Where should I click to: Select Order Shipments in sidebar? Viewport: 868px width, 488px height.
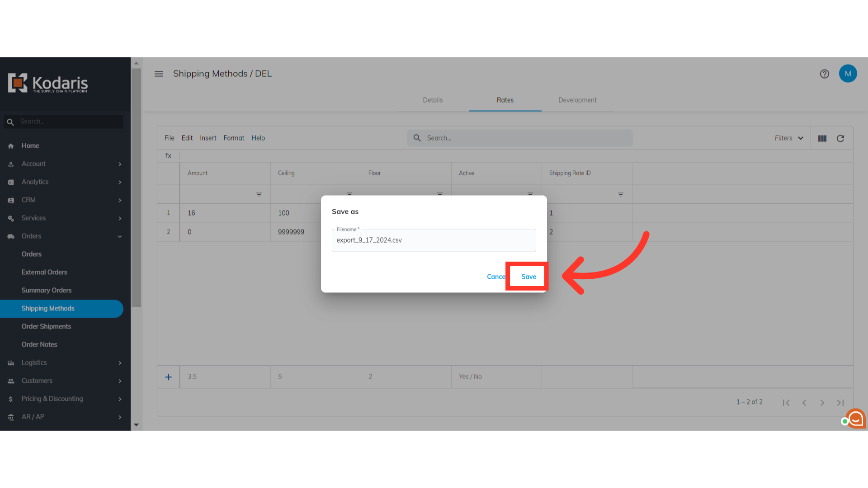(46, 326)
